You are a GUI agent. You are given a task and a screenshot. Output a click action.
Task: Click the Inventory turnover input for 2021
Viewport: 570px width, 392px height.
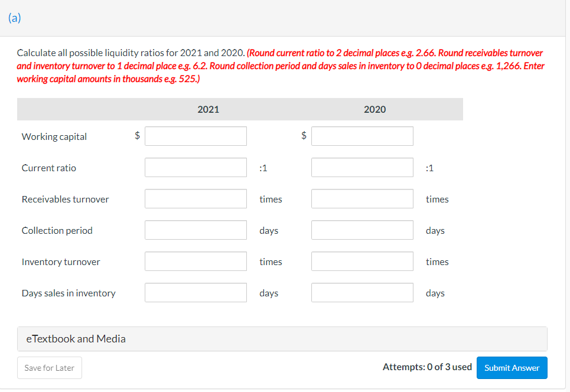pos(196,261)
